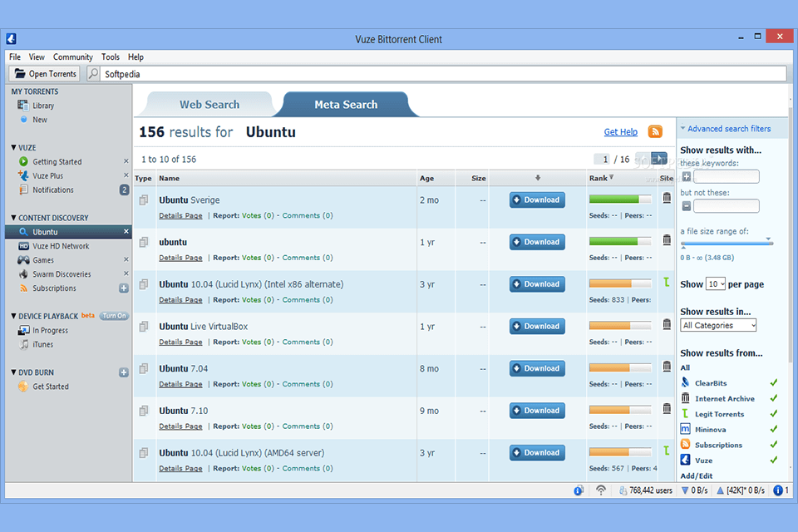798x532 pixels.
Task: Click the rank bar for Ubuntu Sverige
Action: point(620,199)
